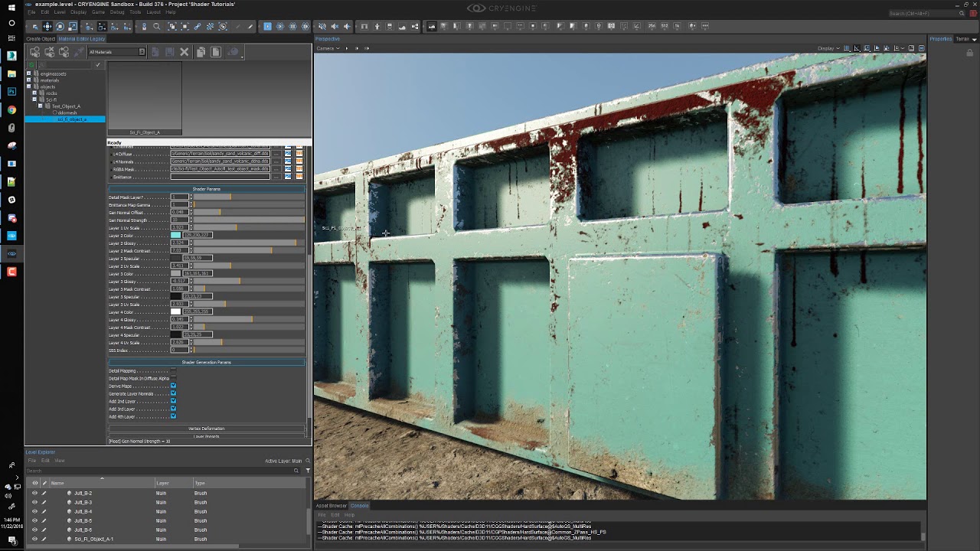Click the Get Material from Selection icon

point(64,52)
